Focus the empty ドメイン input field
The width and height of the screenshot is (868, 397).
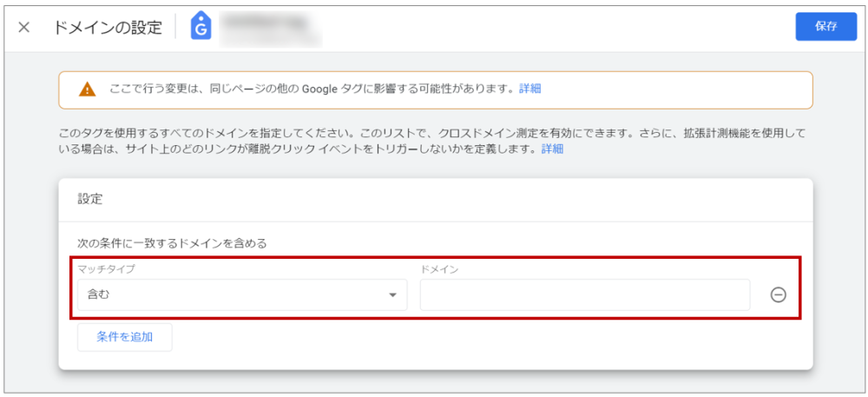pos(584,294)
